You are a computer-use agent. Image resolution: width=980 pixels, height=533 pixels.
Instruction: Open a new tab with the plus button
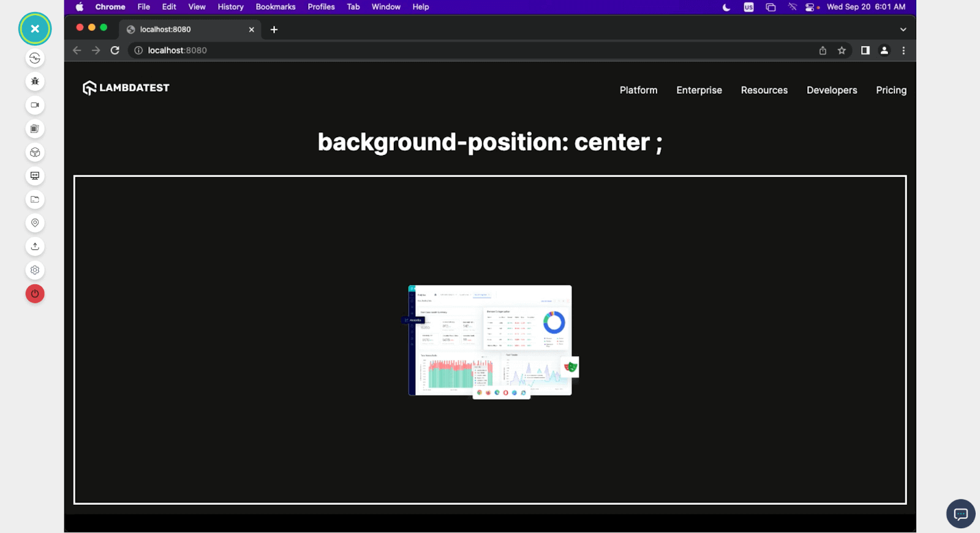point(274,29)
